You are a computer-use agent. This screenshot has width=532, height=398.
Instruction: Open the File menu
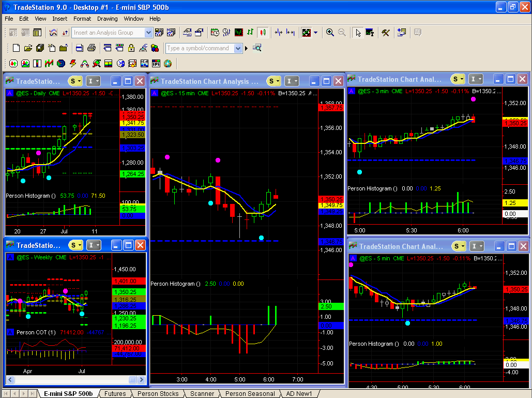pos(9,19)
